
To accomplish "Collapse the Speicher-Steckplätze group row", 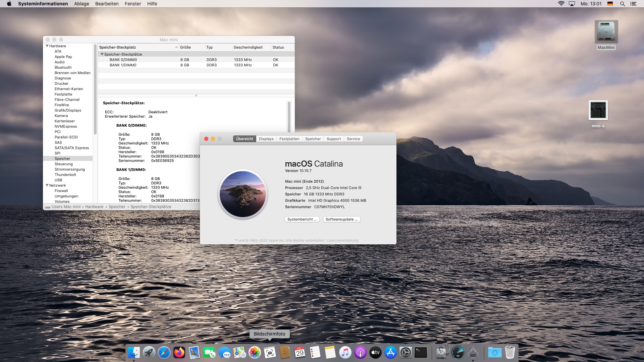I will coord(102,54).
